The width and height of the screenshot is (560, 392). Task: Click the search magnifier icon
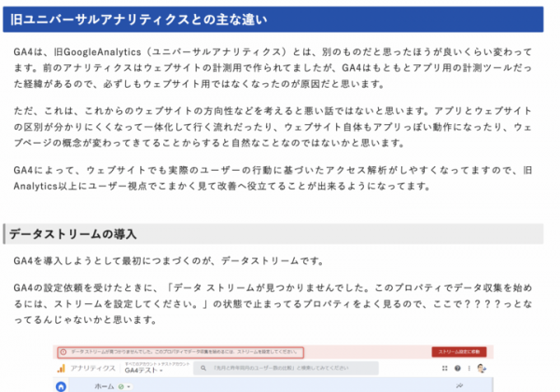(203, 368)
